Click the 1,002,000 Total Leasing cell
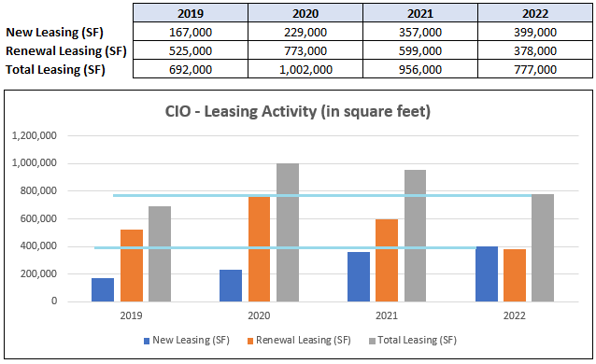This screenshot has height=364, width=596. coord(305,69)
